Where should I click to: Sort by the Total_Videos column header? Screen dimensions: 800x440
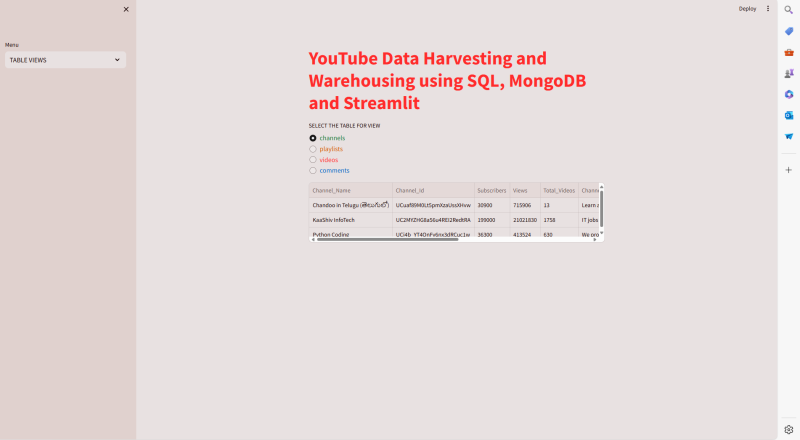coord(559,190)
